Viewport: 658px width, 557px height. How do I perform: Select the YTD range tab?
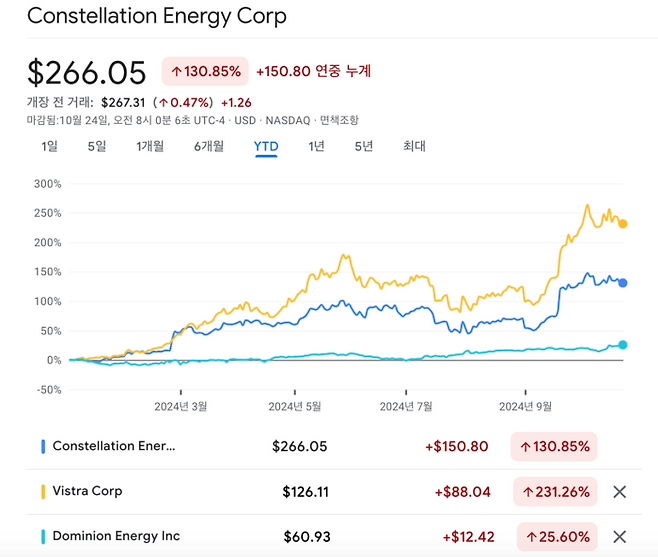click(x=266, y=146)
